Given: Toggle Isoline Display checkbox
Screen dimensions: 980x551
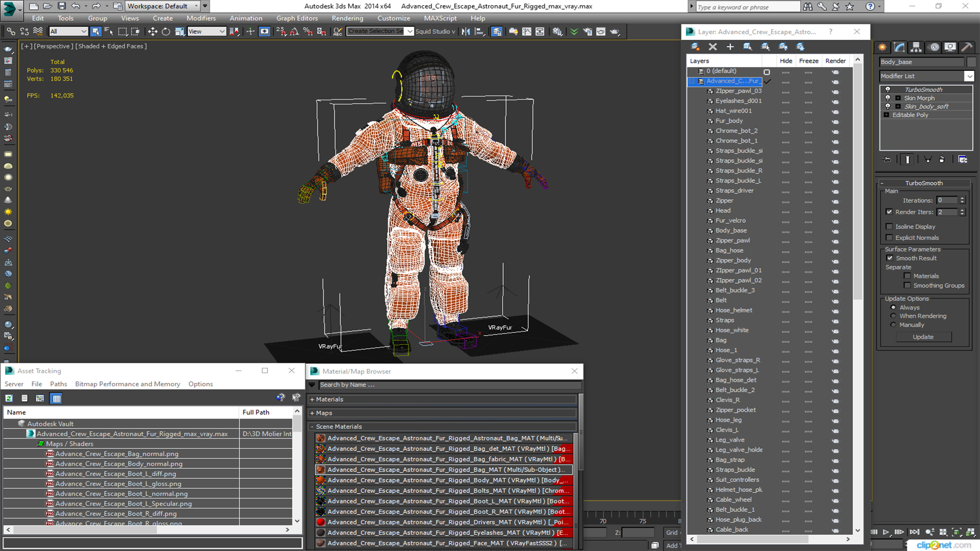Looking at the screenshot, I should pyautogui.click(x=889, y=227).
